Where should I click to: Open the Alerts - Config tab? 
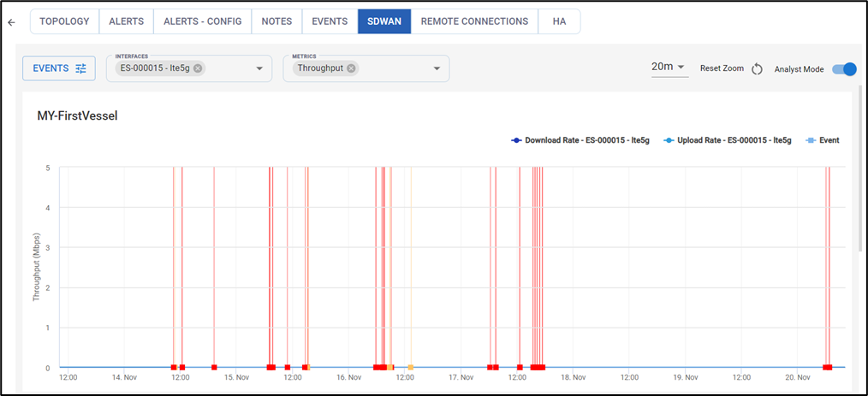coord(203,21)
